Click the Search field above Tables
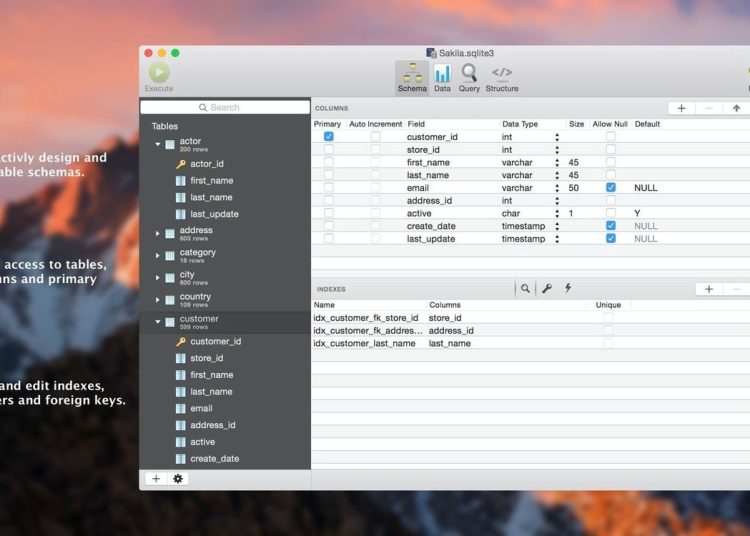 (x=225, y=107)
